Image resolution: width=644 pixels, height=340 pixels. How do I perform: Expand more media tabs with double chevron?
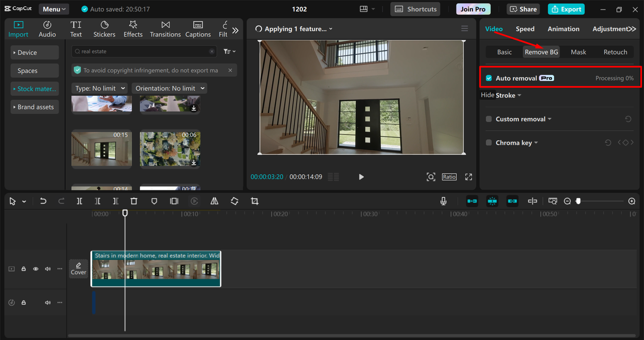(x=235, y=30)
